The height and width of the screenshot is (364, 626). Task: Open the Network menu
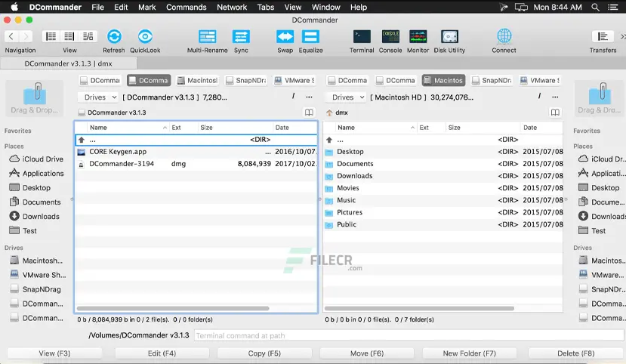tap(232, 7)
